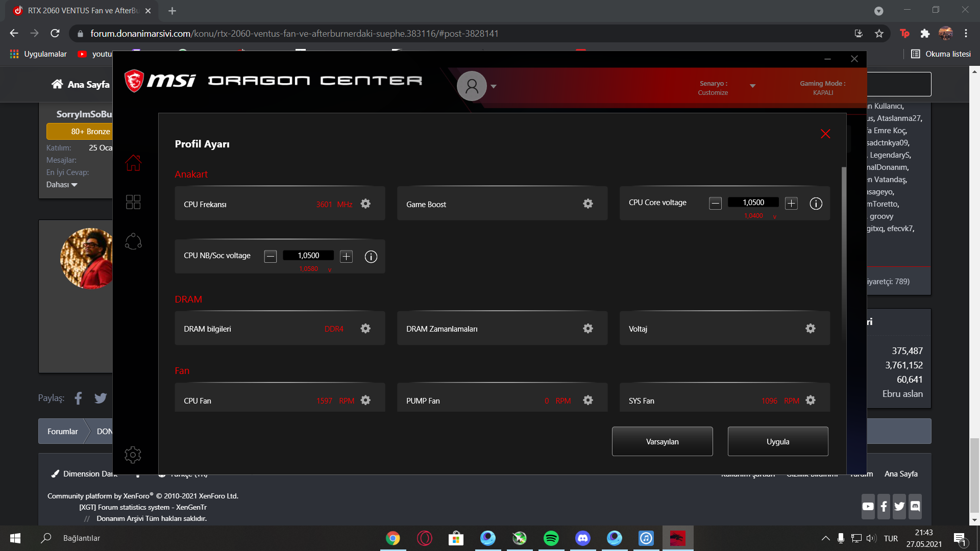Open CPU Frekansı settings gear
The width and height of the screenshot is (980, 551).
click(365, 204)
